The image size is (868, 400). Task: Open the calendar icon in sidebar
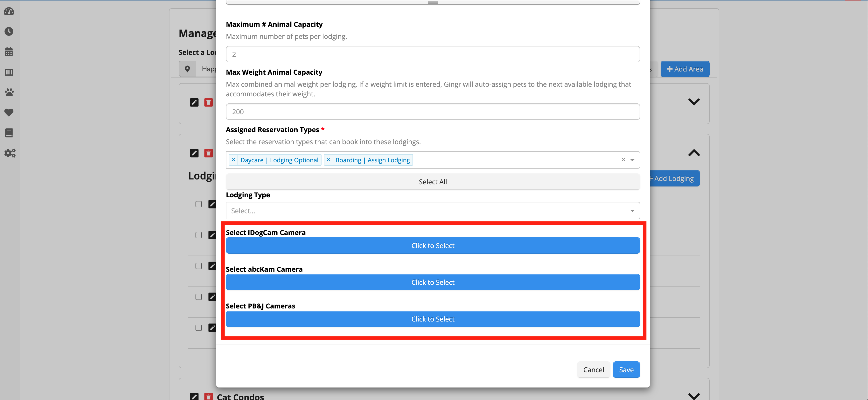coord(9,52)
